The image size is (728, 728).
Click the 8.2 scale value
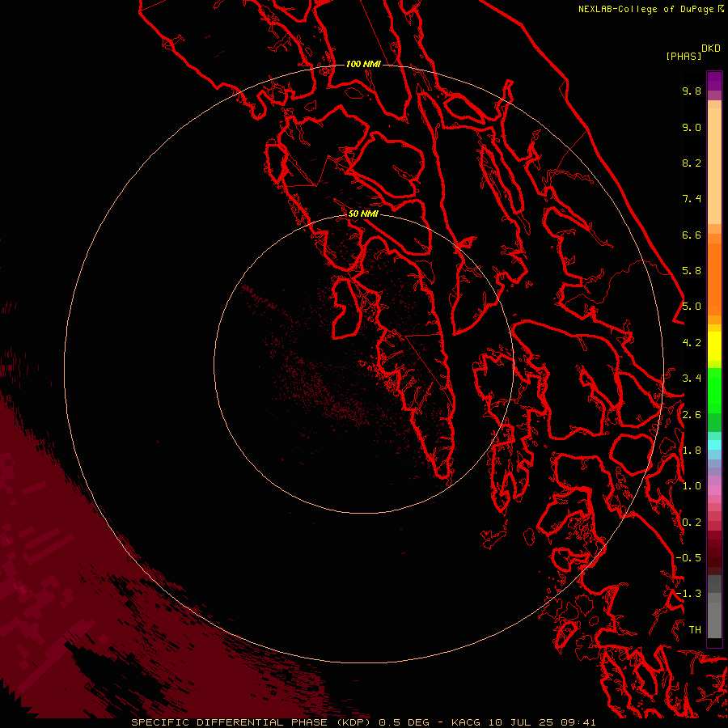tap(692, 163)
